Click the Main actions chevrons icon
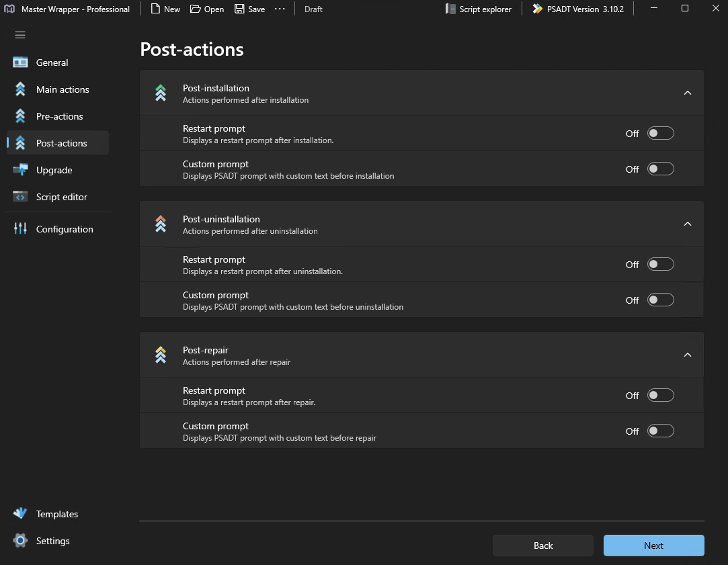Image resolution: width=728 pixels, height=565 pixels. [20, 89]
